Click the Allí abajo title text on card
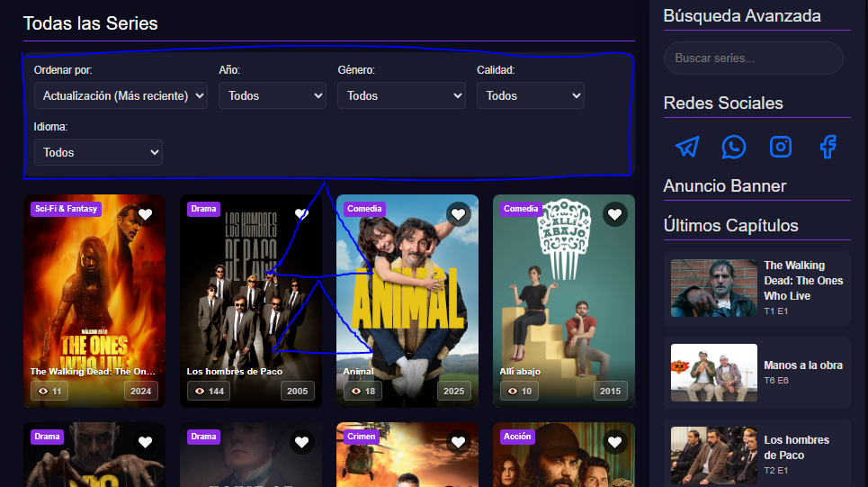This screenshot has width=868, height=487. coord(521,371)
